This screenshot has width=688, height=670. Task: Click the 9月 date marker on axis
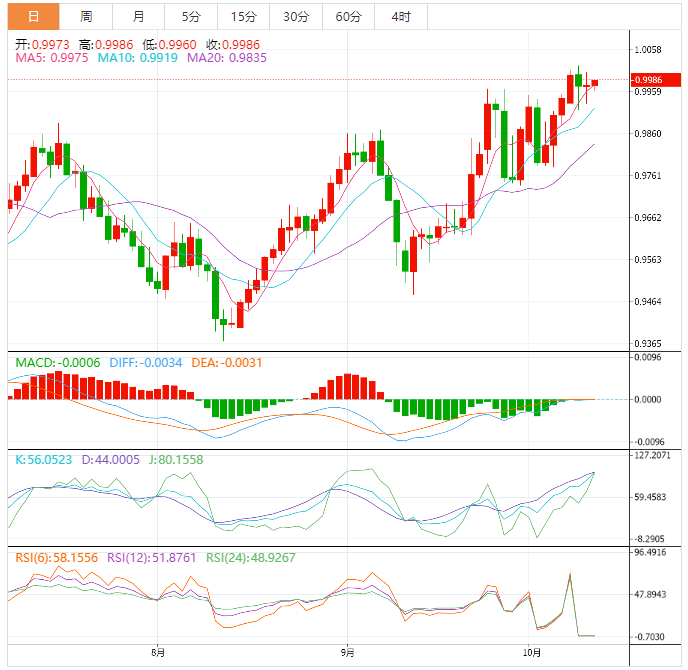tap(346, 655)
